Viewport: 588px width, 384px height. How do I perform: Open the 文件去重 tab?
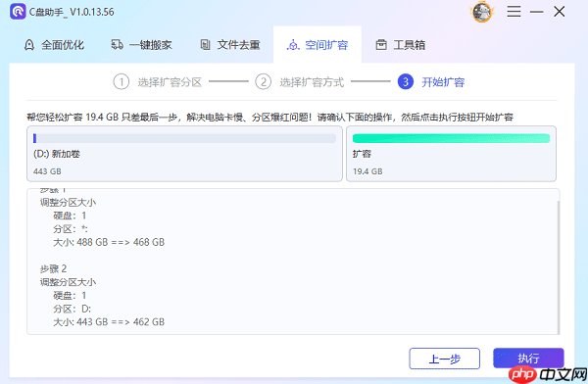coord(230,45)
